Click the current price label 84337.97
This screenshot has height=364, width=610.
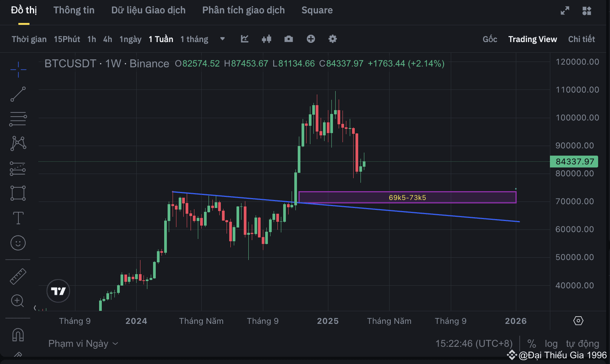(x=574, y=162)
